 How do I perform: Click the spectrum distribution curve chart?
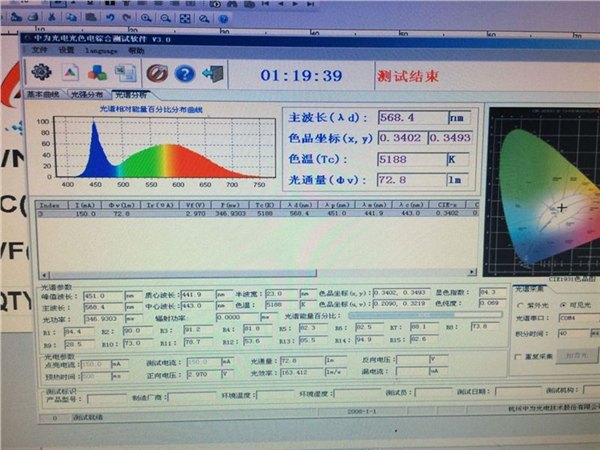pos(165,148)
